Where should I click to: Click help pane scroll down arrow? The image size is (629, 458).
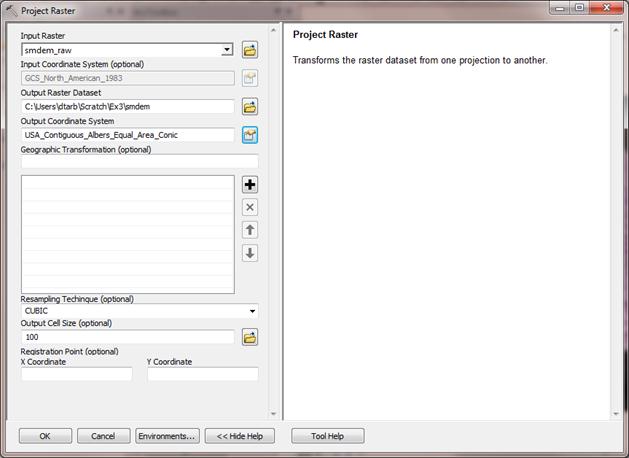point(616,413)
